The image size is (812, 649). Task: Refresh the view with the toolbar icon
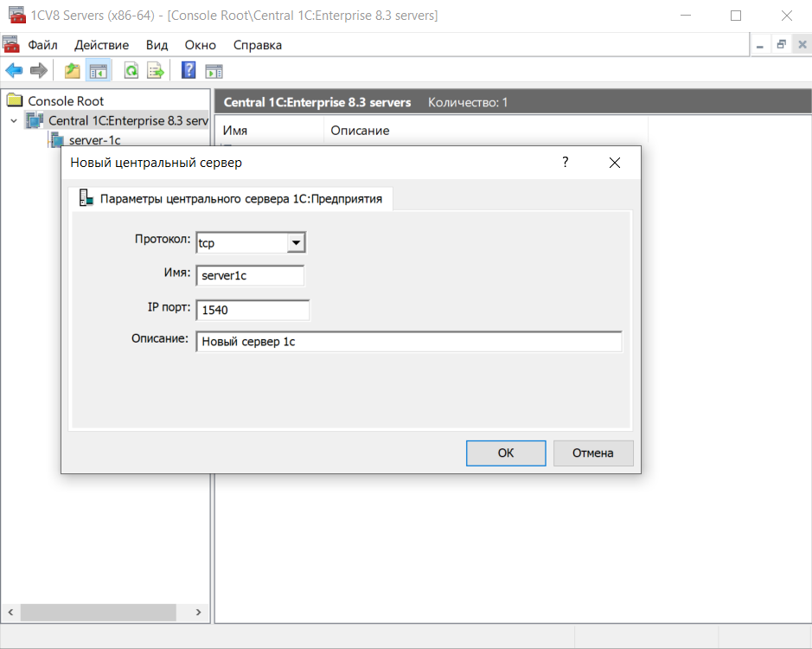131,70
